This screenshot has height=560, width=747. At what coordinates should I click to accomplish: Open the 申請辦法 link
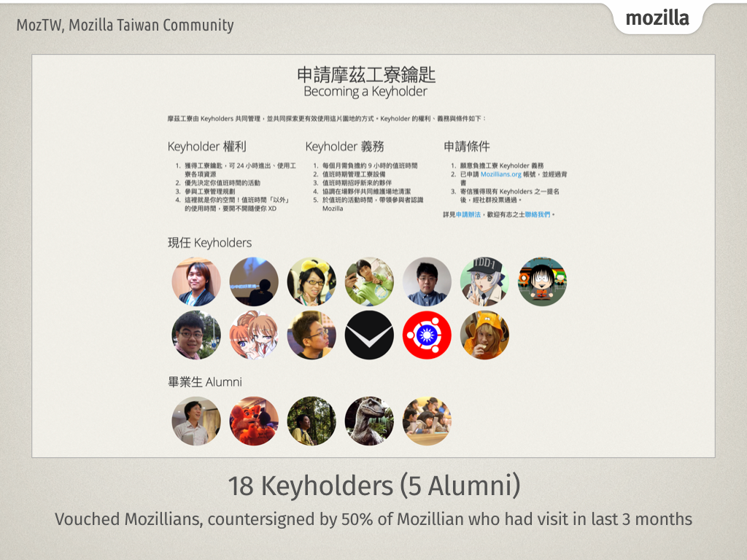click(x=468, y=215)
